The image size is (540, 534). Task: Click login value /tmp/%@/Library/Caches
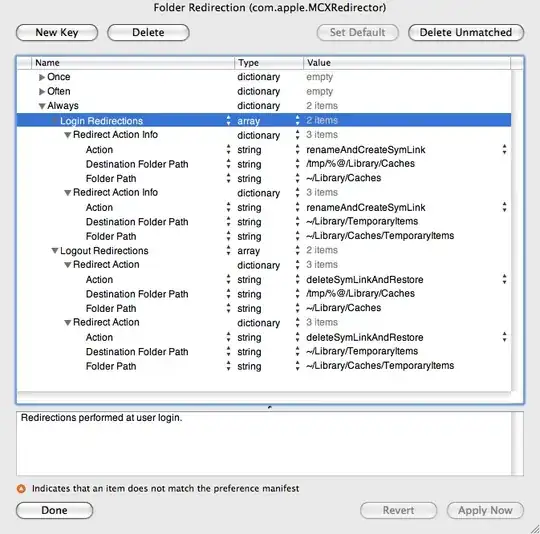click(x=360, y=164)
